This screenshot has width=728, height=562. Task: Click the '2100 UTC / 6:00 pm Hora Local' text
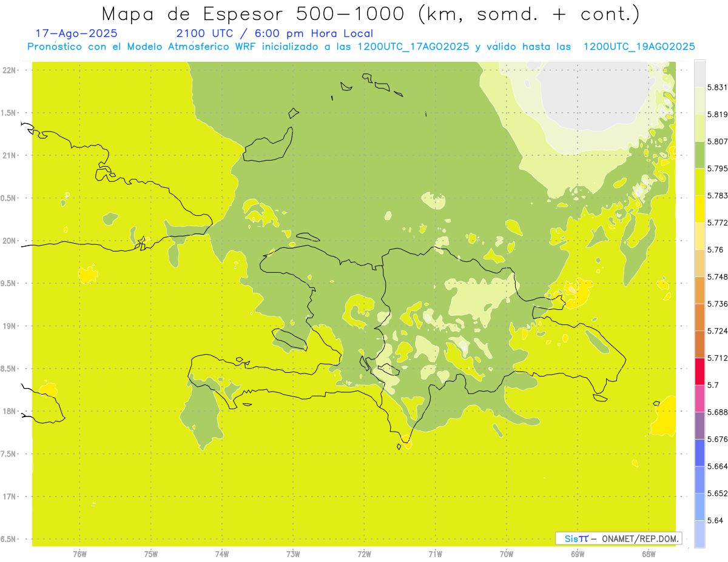[274, 33]
